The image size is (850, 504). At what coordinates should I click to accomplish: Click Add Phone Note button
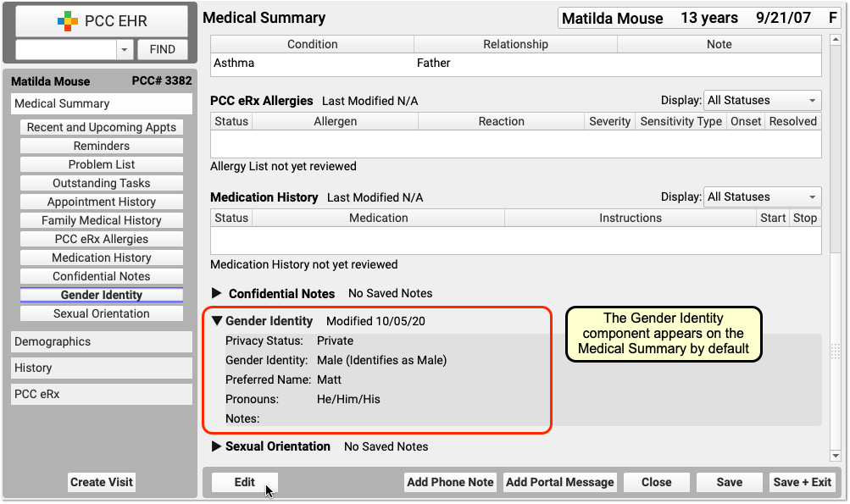[450, 482]
